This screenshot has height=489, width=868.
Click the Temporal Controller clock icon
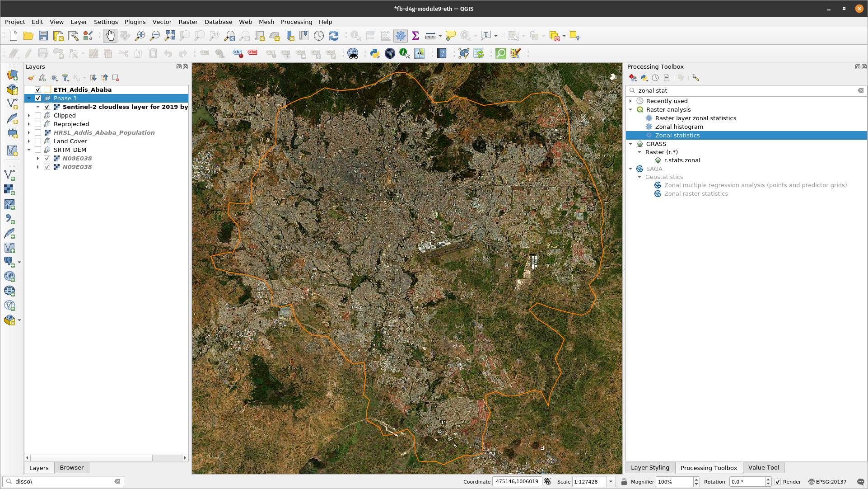click(x=319, y=36)
